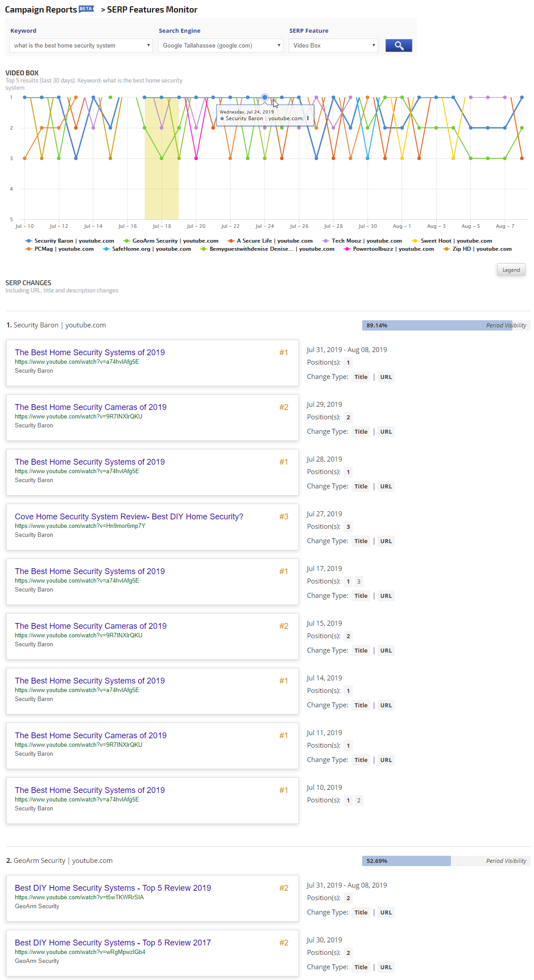Expand the SERP Feature dropdown
Viewport: 534px width, 980px height.
333,45
